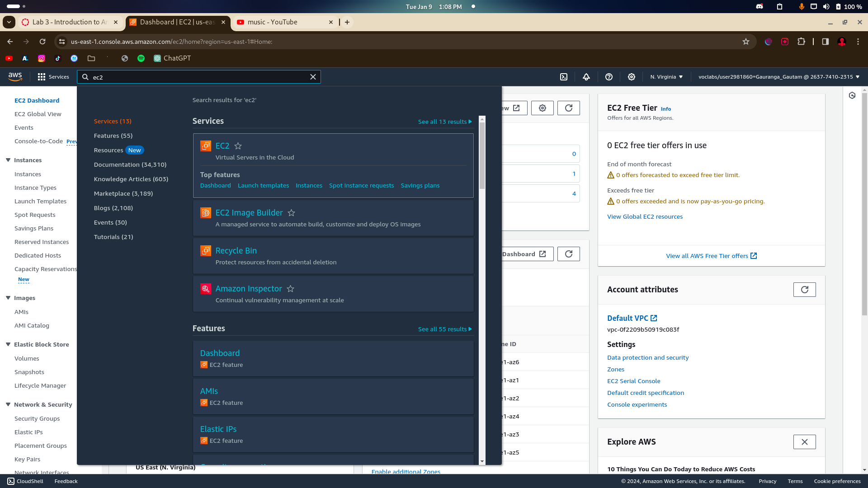Refresh the Account attributes panel
This screenshot has height=488, width=868.
coord(804,290)
